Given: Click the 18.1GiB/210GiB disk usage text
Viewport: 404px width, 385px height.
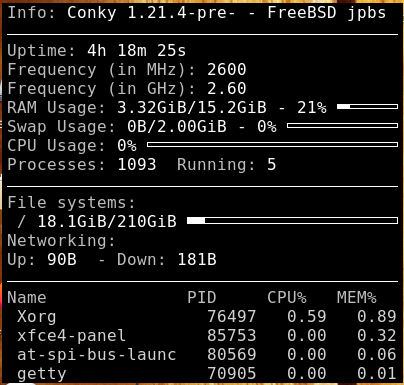Looking at the screenshot, I should 107,222.
